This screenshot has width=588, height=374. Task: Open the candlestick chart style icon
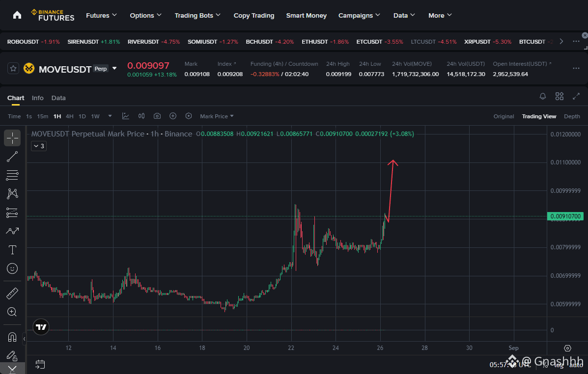(x=141, y=116)
